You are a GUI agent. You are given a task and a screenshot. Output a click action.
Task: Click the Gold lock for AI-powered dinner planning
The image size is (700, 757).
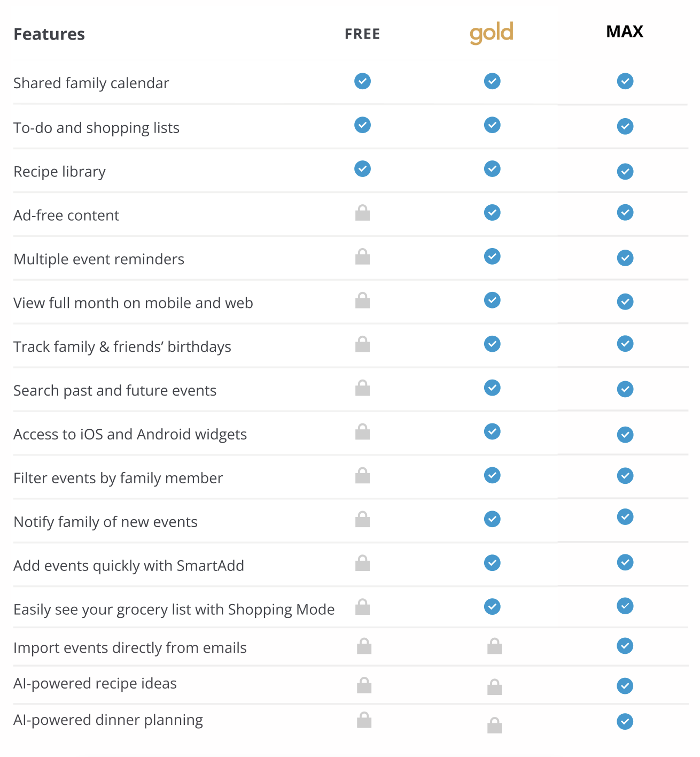494,725
